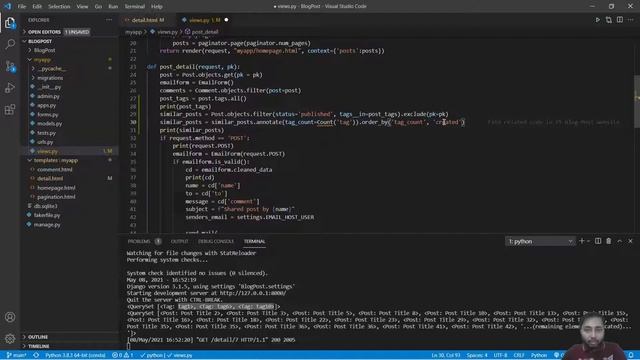This screenshot has width=640, height=360.
Task: Maximize the panel size with the up chevron
Action: pos(620,241)
